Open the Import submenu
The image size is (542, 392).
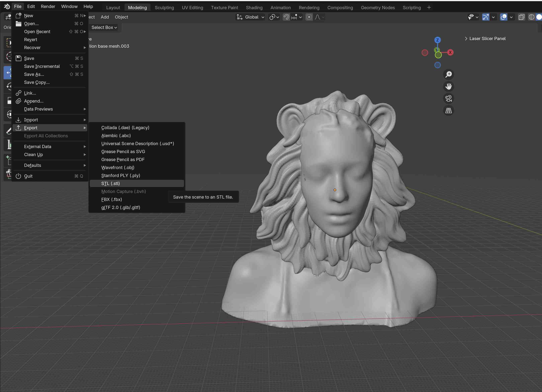point(50,120)
